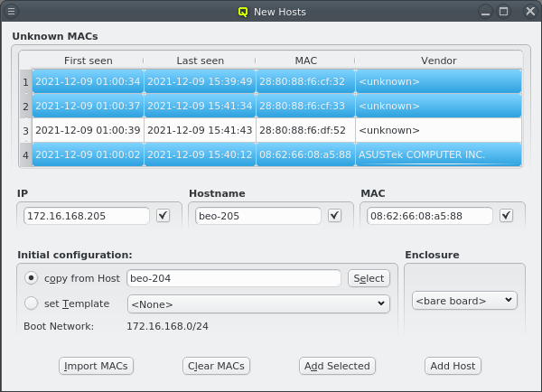Toggle the IP checkbox
The height and width of the screenshot is (392, 542).
tap(163, 216)
